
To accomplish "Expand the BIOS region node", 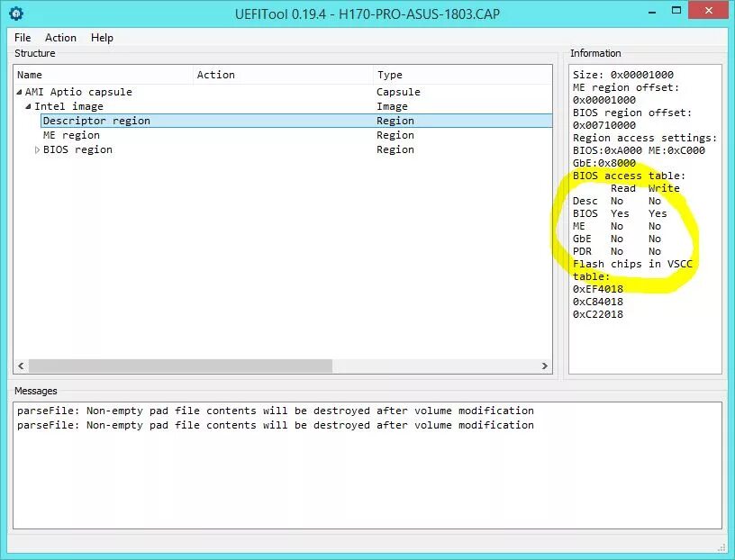I will (37, 150).
